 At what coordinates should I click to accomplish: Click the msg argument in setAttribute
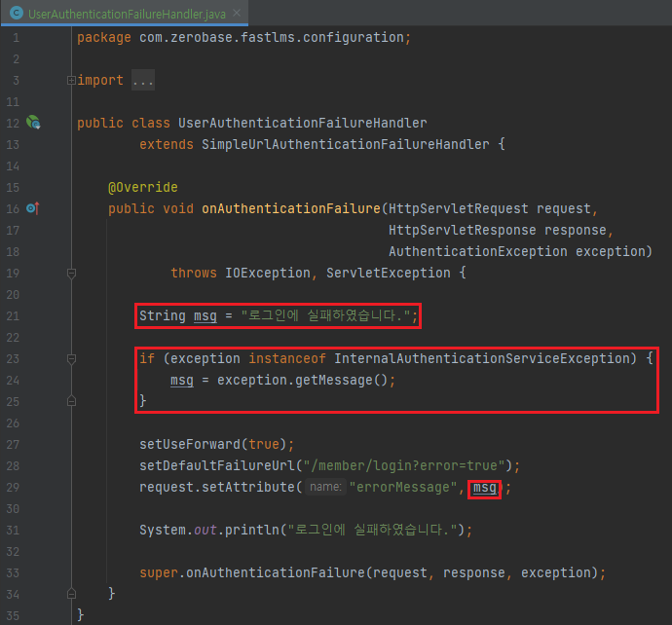pyautogui.click(x=485, y=488)
